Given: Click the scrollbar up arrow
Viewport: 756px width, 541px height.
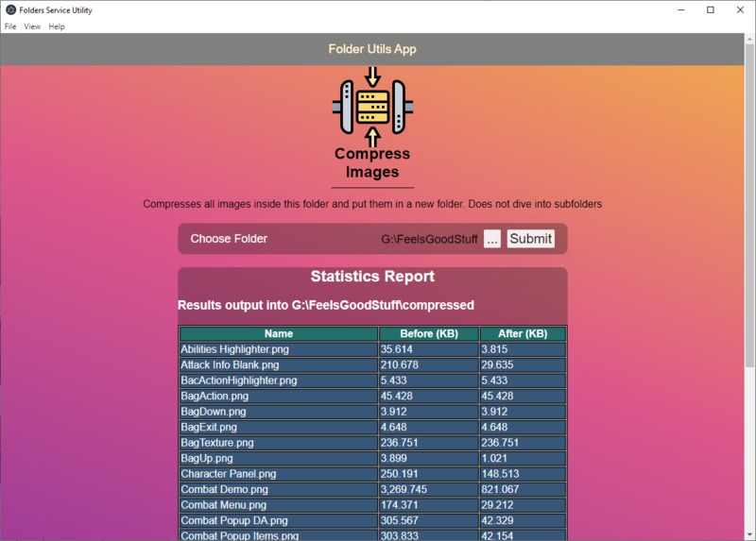Looking at the screenshot, I should pyautogui.click(x=749, y=39).
